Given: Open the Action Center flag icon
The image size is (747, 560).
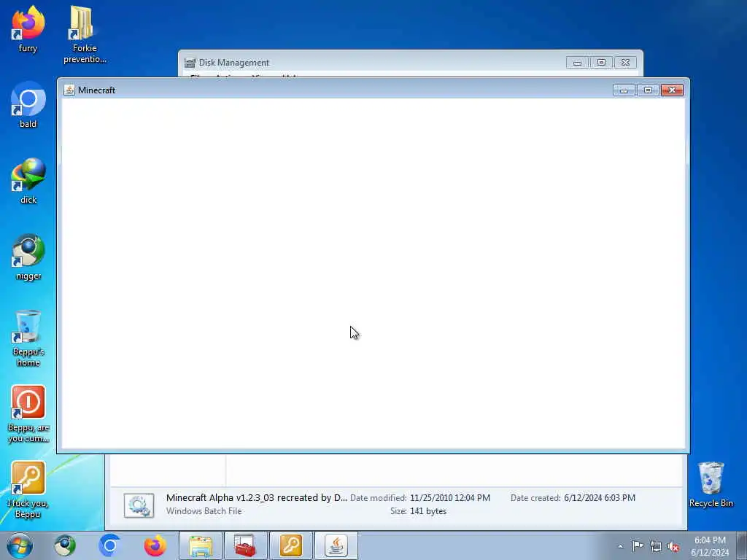Looking at the screenshot, I should tap(638, 546).
